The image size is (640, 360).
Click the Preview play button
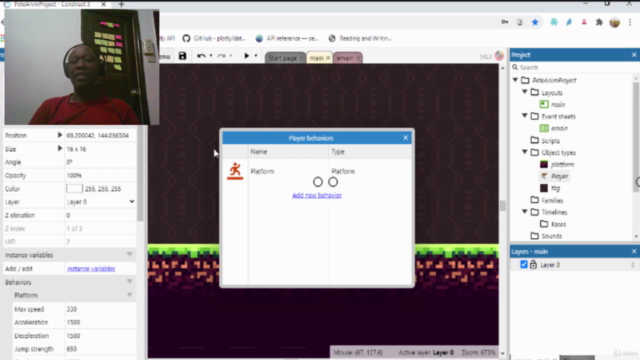tap(247, 56)
